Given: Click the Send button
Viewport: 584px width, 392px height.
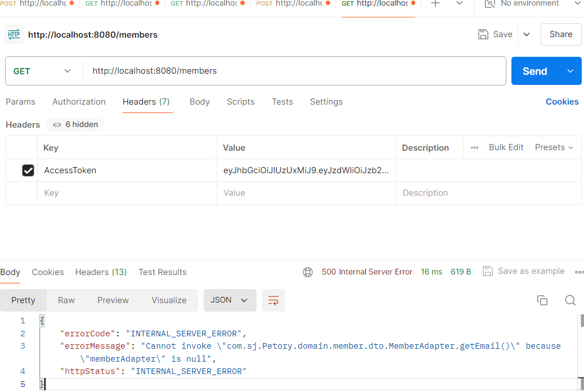Looking at the screenshot, I should (535, 71).
